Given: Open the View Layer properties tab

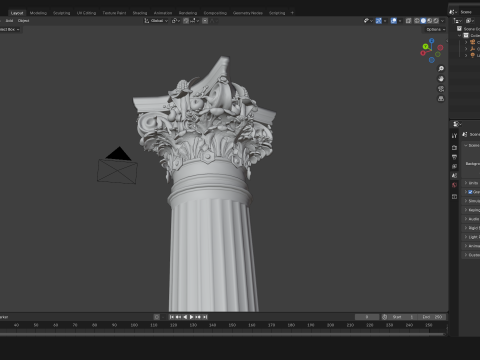Looking at the screenshot, I should point(454,166).
